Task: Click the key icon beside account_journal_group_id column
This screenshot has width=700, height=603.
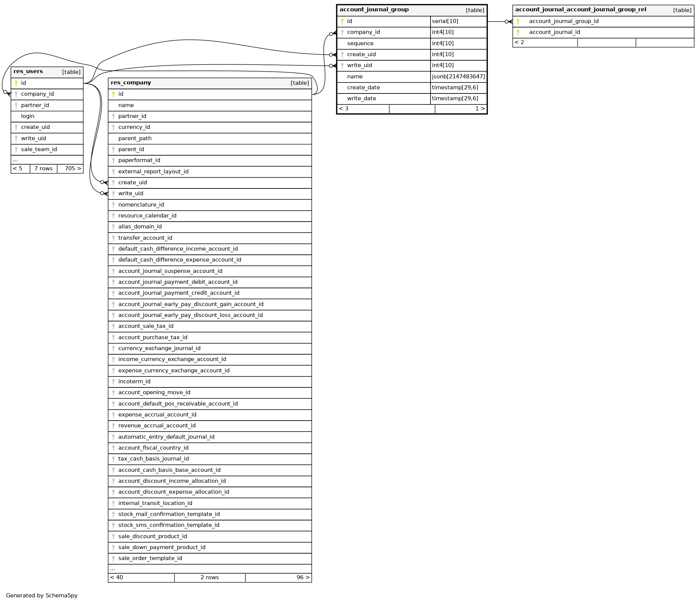Action: click(518, 21)
